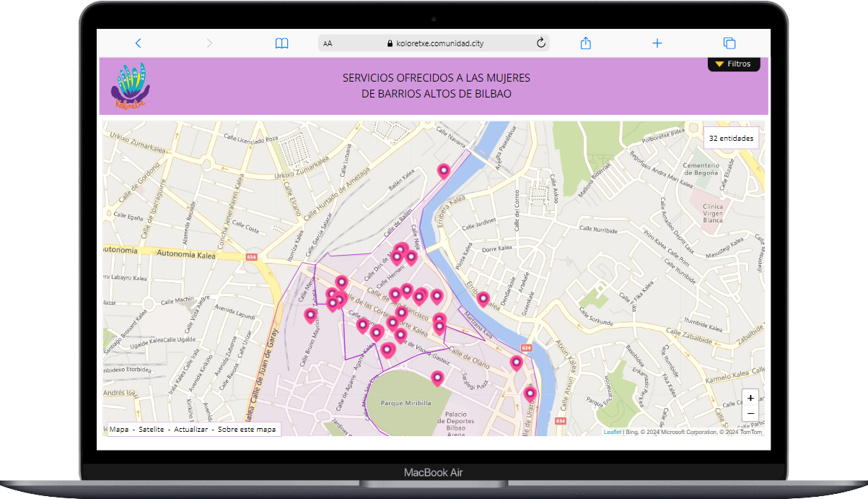Open the AA reader options in address bar

[x=328, y=43]
